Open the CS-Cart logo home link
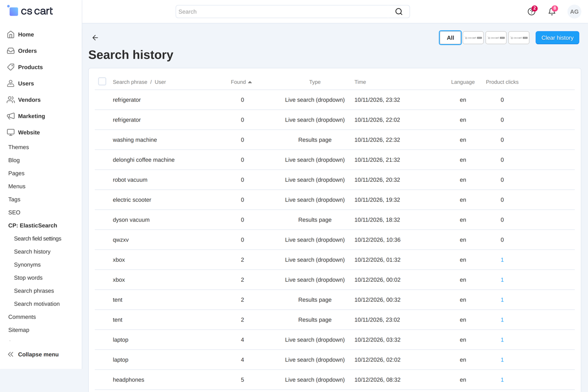 pyautogui.click(x=30, y=11)
